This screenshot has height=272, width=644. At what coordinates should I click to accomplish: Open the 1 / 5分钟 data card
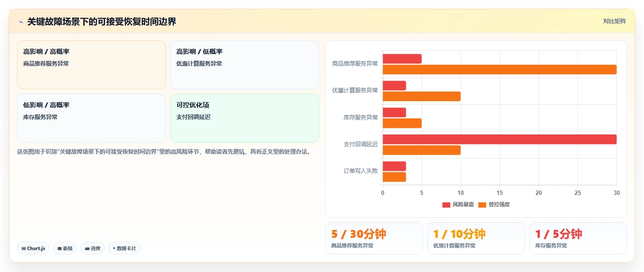coord(578,238)
